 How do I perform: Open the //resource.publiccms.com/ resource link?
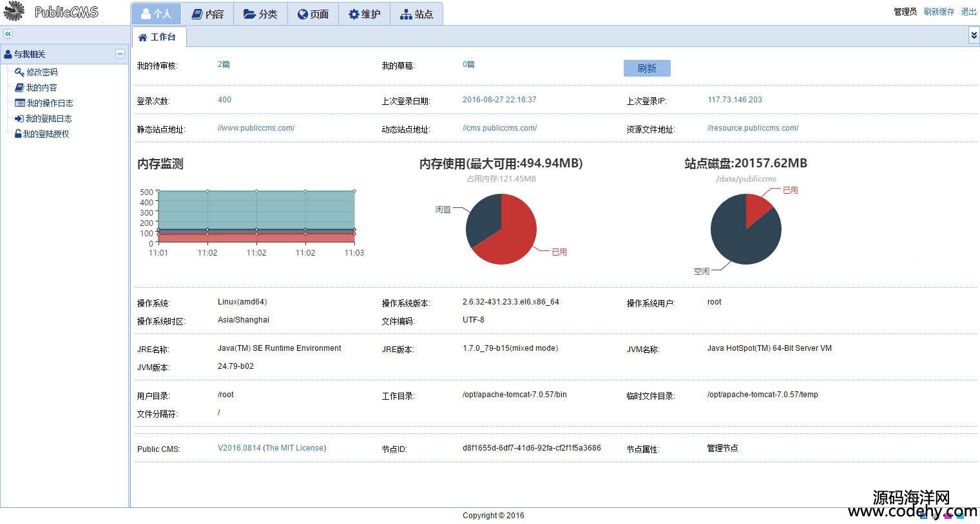(753, 128)
